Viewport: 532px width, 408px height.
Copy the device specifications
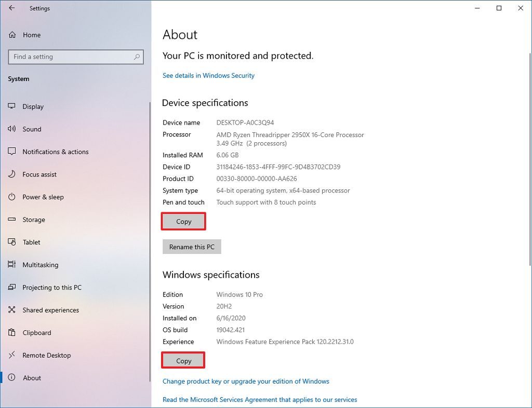(x=184, y=222)
